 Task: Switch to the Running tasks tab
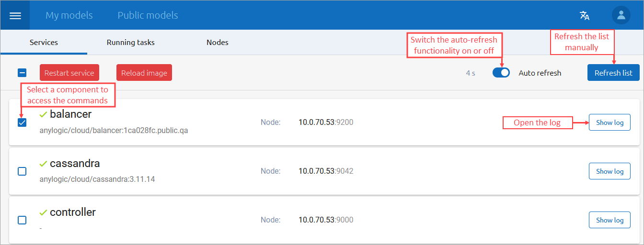131,42
